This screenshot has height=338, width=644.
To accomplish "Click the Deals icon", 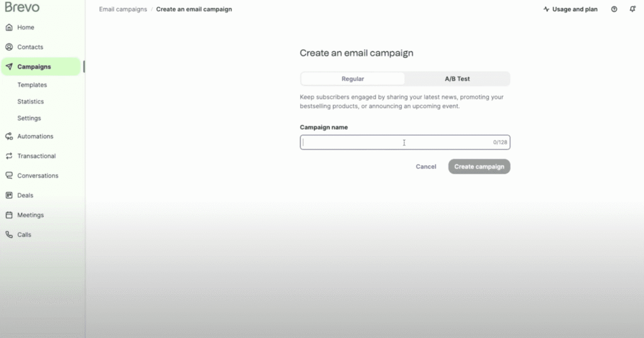I will tap(9, 195).
